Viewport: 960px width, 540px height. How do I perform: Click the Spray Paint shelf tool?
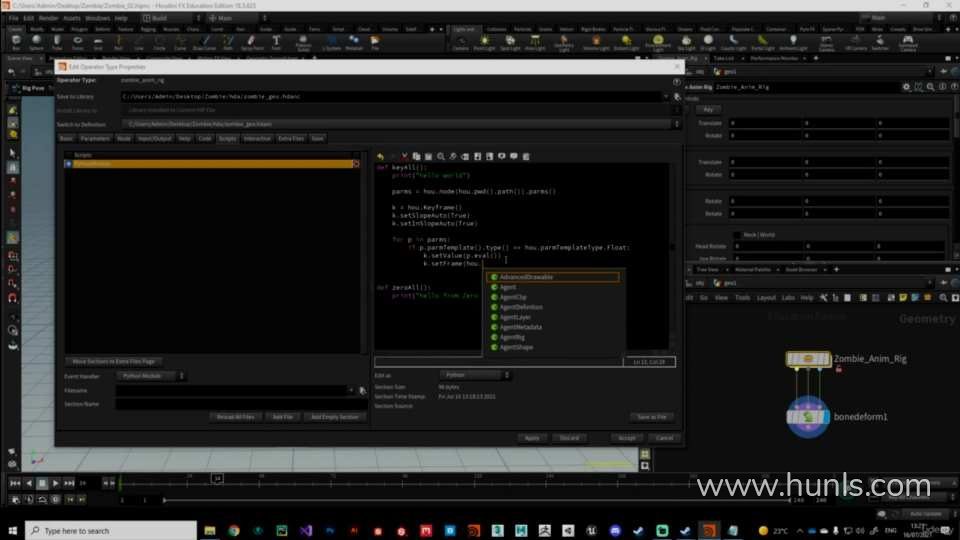[252, 42]
